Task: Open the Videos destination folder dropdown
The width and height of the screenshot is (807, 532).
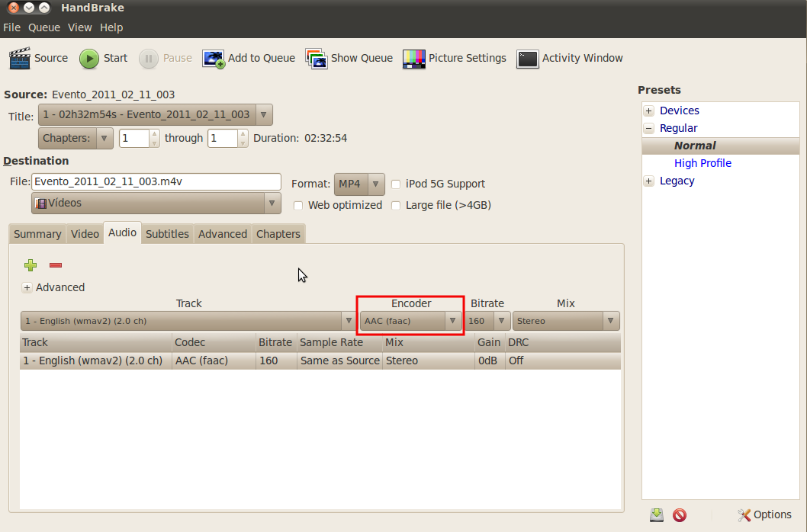Action: click(156, 204)
